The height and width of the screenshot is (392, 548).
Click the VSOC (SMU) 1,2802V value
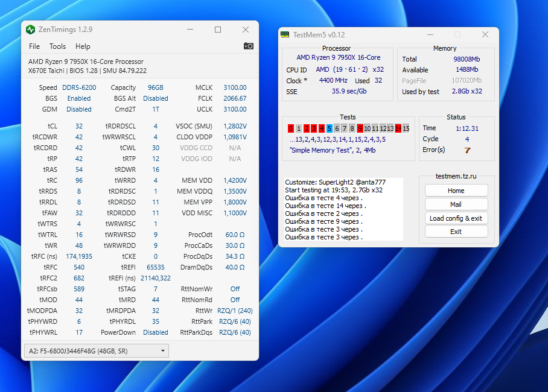tap(235, 126)
